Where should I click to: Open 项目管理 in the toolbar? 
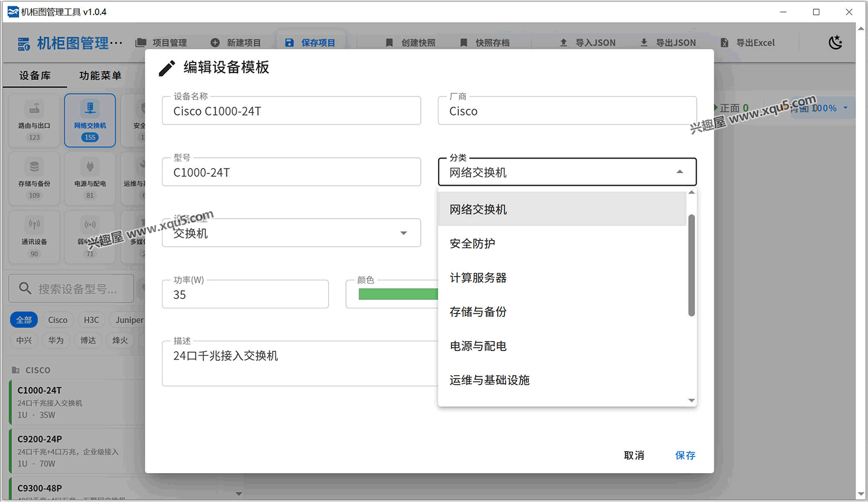(x=161, y=43)
